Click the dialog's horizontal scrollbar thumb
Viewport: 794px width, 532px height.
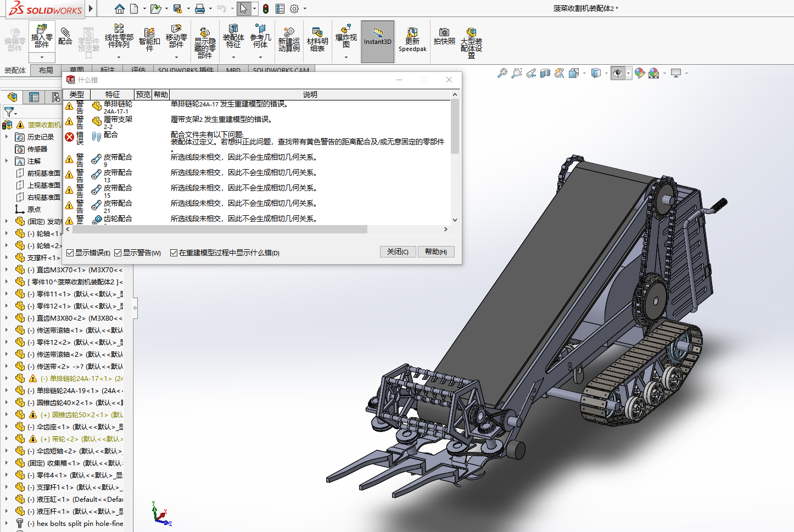point(220,229)
